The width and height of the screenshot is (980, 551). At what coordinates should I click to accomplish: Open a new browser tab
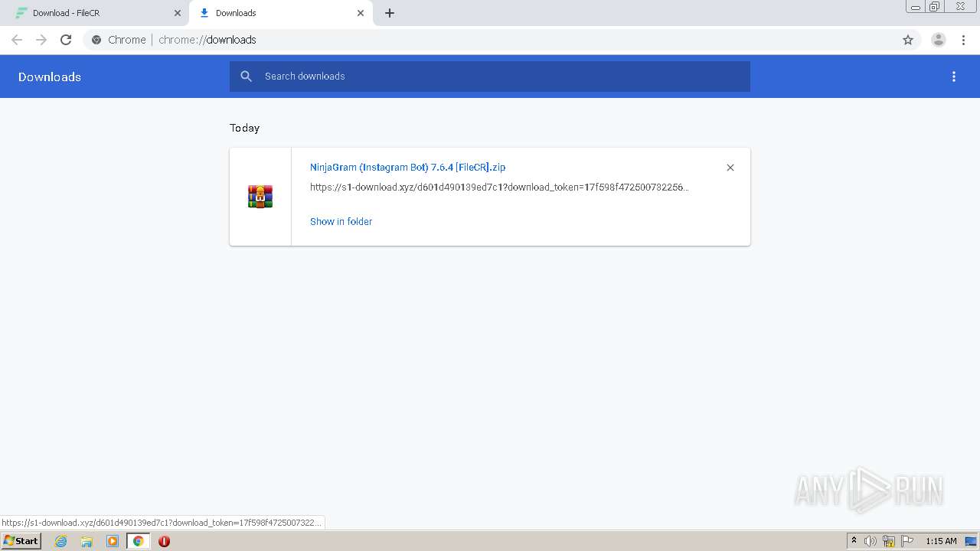click(390, 13)
